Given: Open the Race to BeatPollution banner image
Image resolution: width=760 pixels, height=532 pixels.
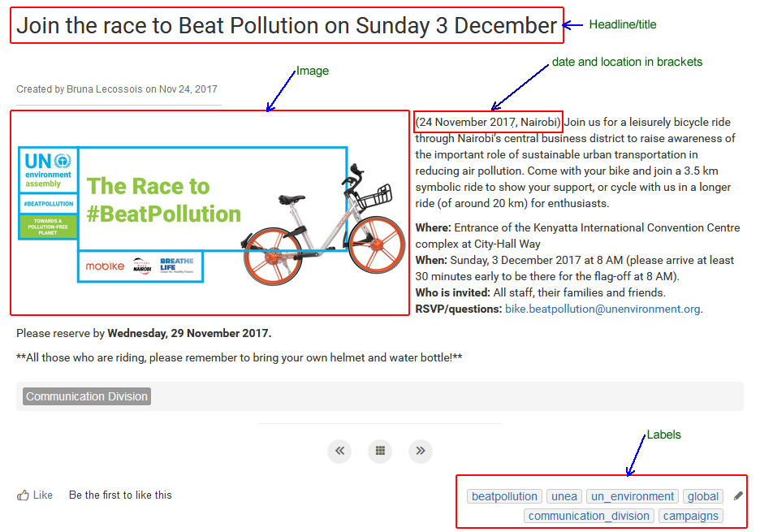Looking at the screenshot, I should click(x=211, y=214).
